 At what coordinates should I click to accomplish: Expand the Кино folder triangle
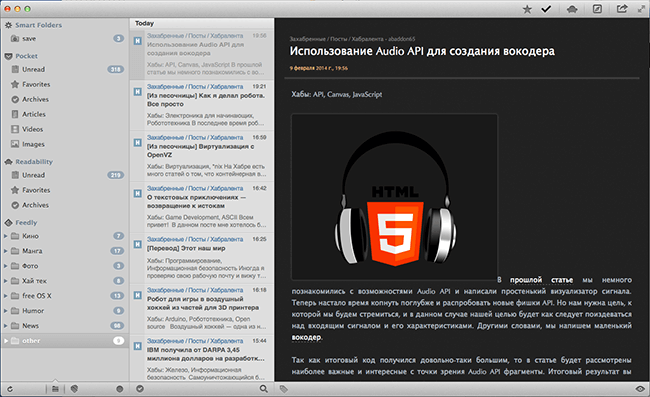[5, 236]
